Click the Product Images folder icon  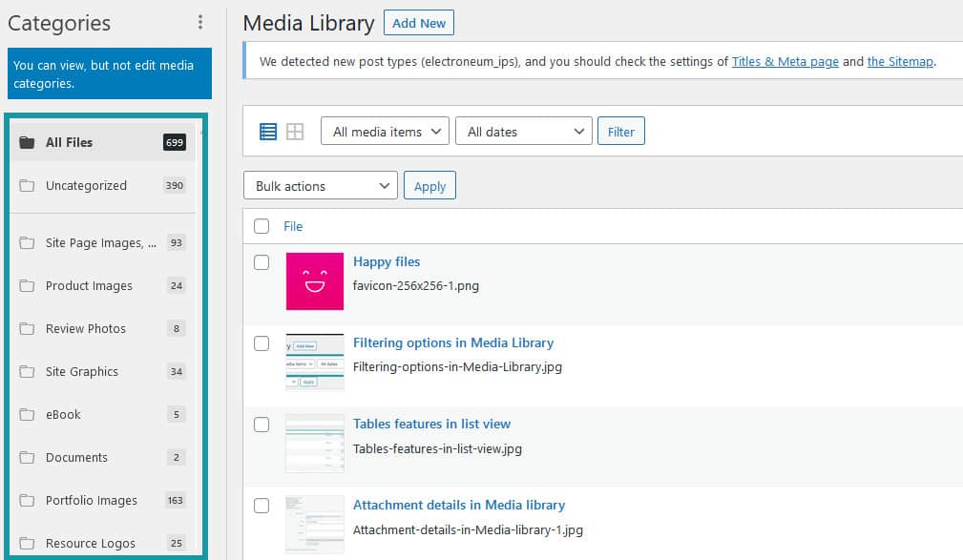pos(27,286)
